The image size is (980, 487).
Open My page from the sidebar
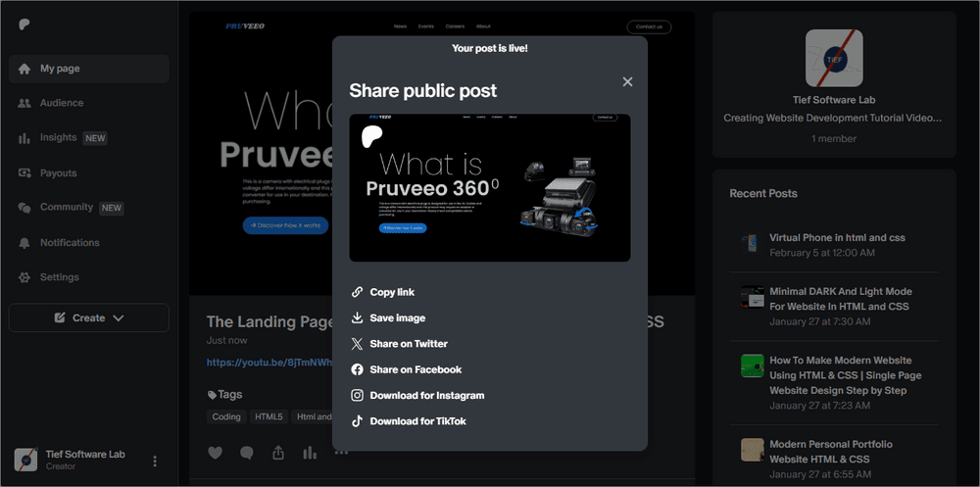coord(89,69)
